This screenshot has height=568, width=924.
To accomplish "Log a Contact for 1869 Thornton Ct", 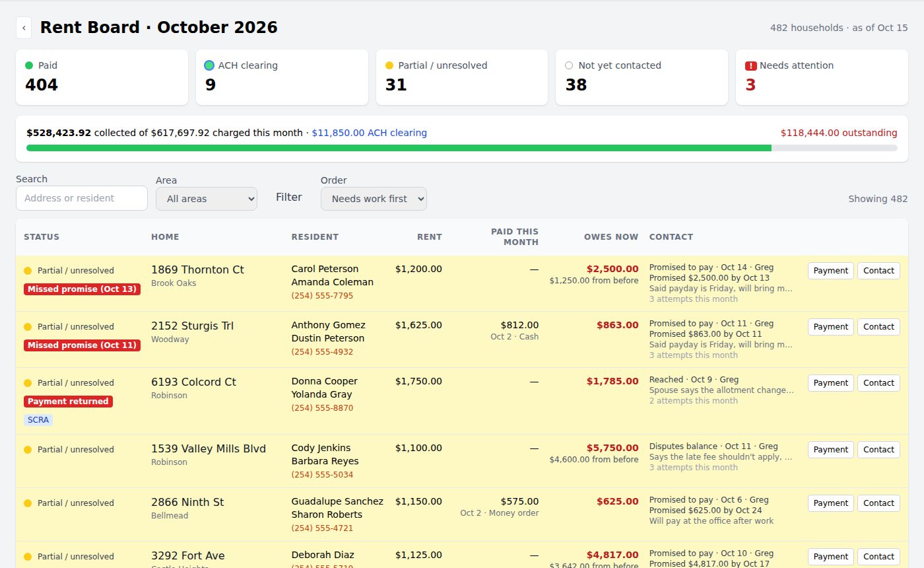I will pos(878,271).
